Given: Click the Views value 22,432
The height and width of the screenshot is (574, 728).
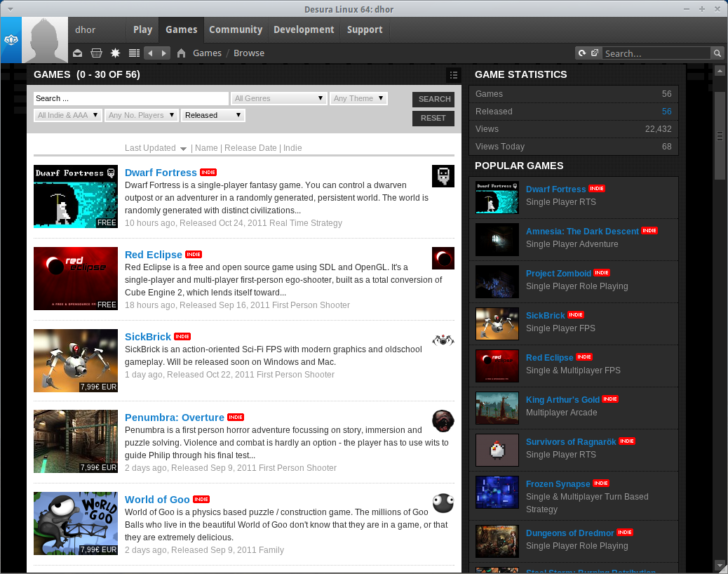Looking at the screenshot, I should click(x=659, y=129).
